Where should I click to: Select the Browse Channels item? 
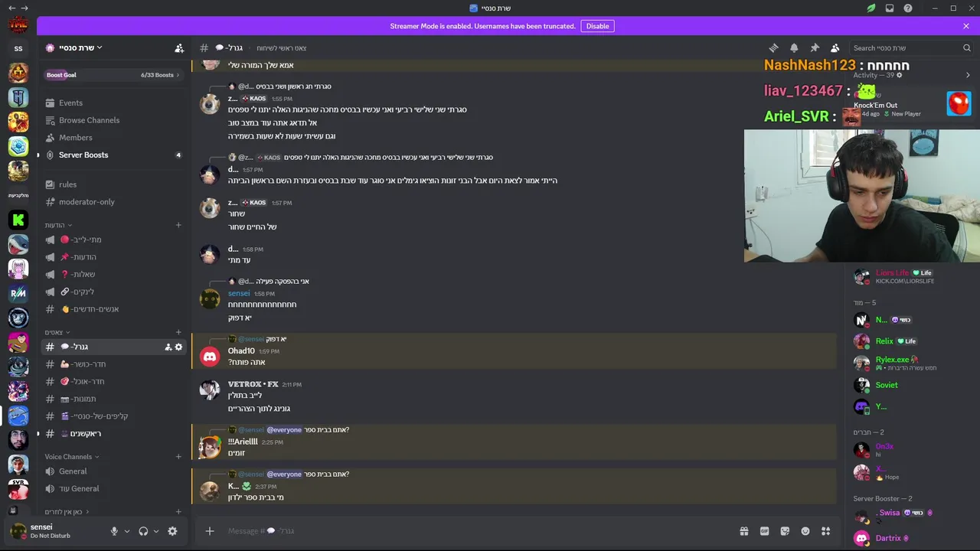click(89, 120)
